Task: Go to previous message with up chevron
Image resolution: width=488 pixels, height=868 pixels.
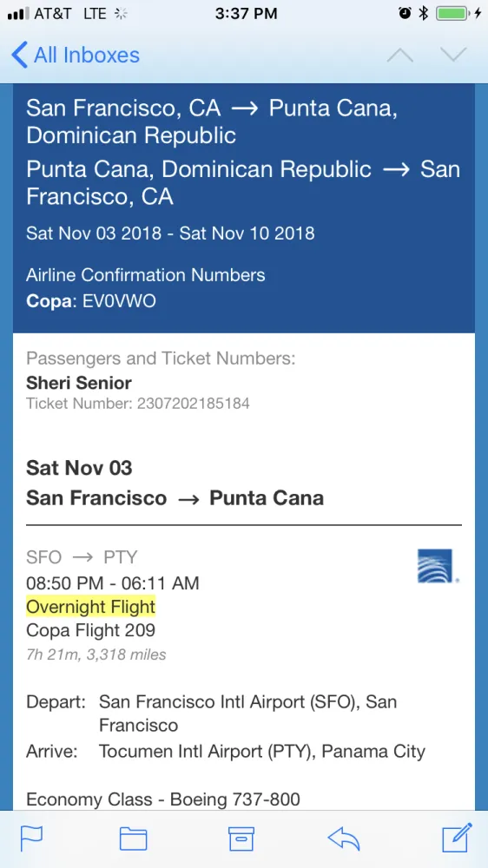Action: (400, 55)
